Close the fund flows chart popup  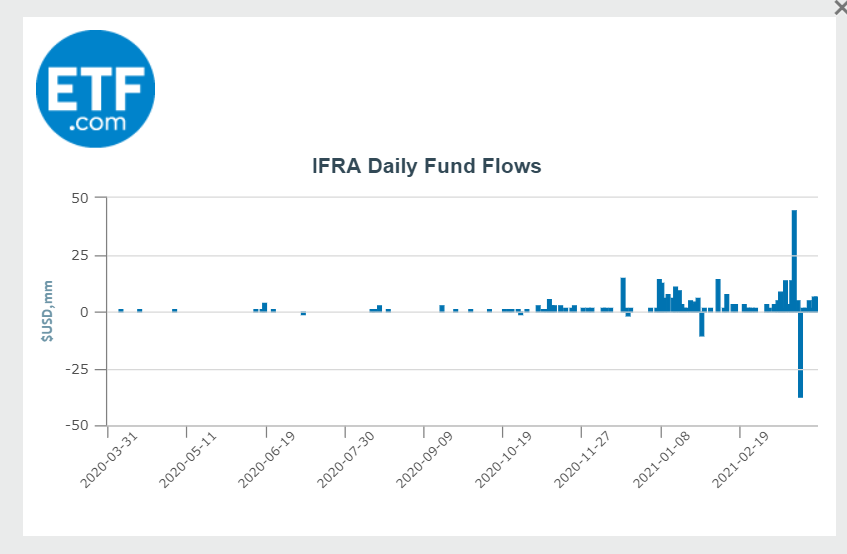(841, 7)
